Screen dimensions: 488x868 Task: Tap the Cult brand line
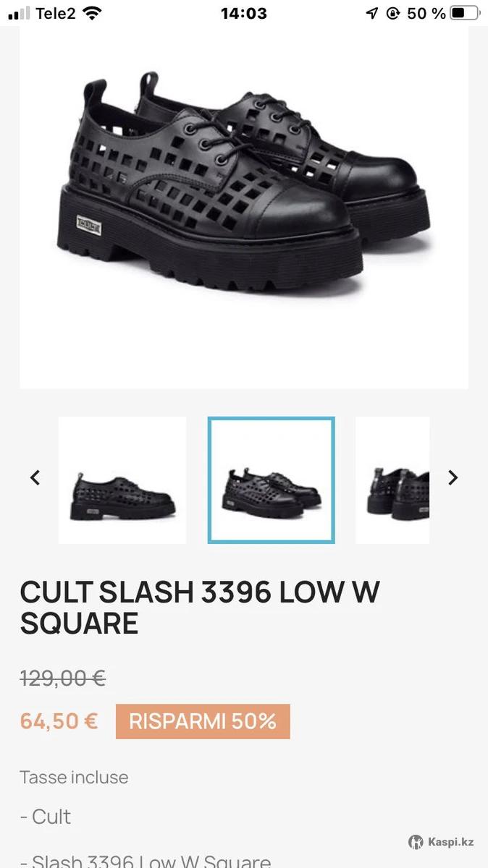(45, 817)
